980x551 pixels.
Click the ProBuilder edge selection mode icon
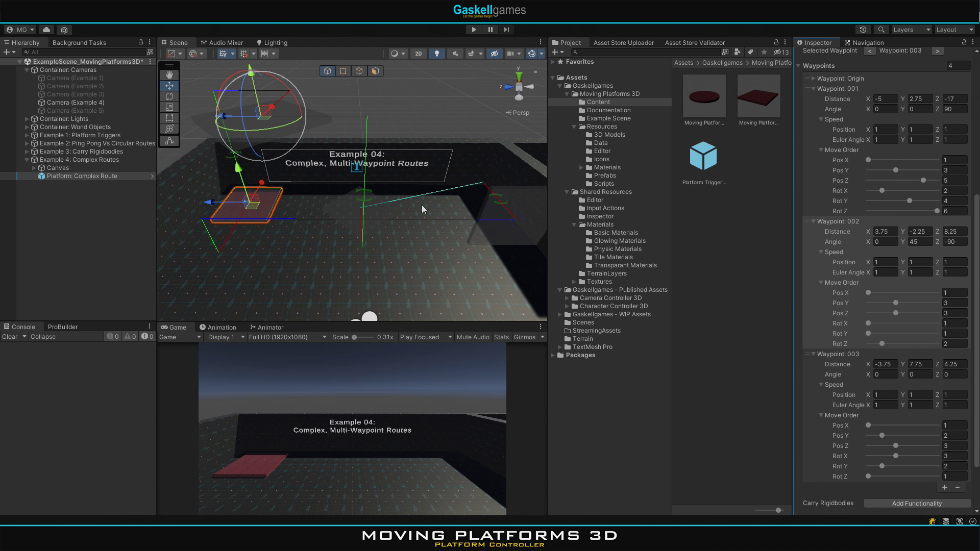point(359,71)
